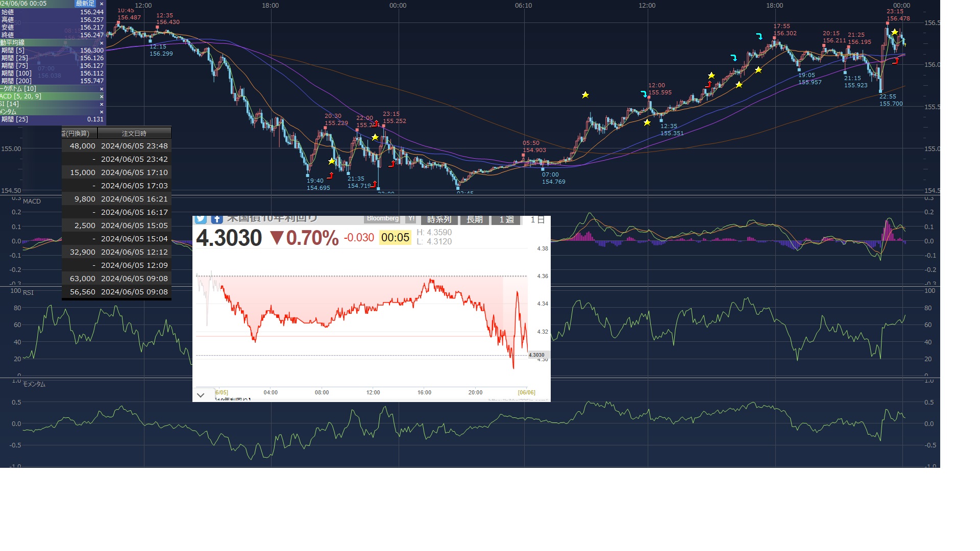Select the 1日 chart tab

[x=537, y=220]
